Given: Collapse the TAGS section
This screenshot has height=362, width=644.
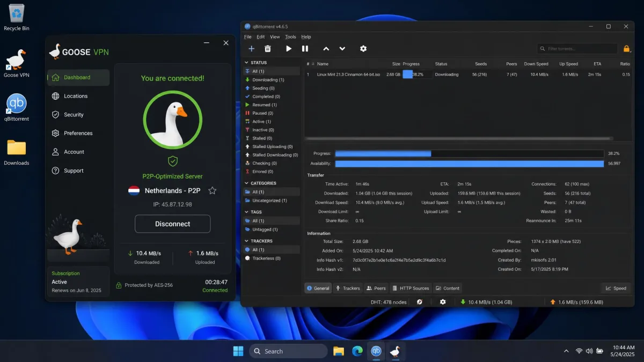Looking at the screenshot, I should (x=247, y=212).
